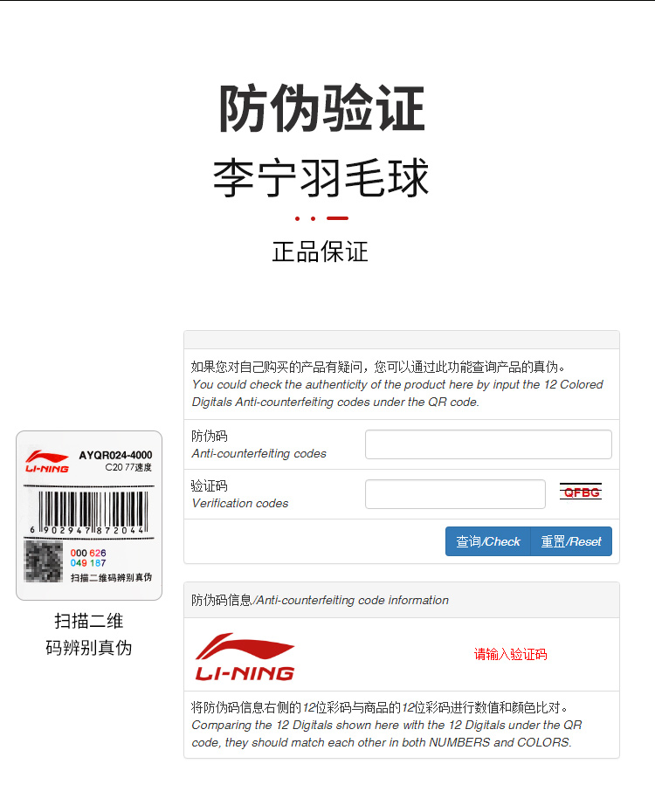Screen dimensions: 655x812
Task: Click the 防伪码 field label
Action: (210, 436)
